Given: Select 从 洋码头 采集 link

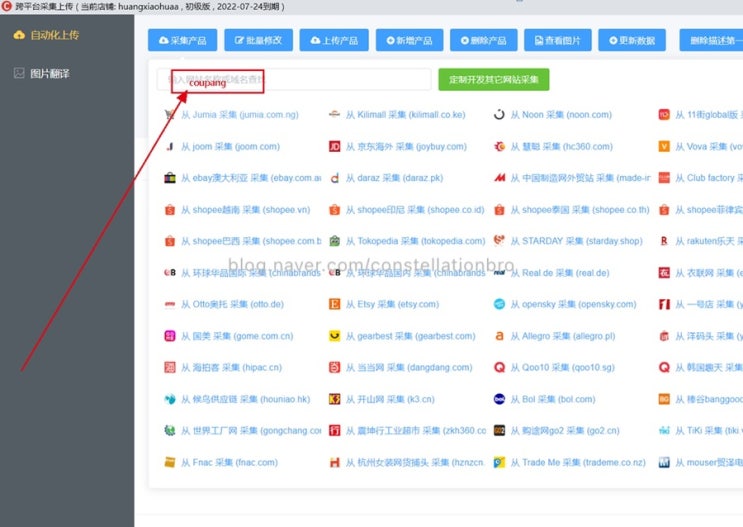Looking at the screenshot, I should click(x=709, y=336).
